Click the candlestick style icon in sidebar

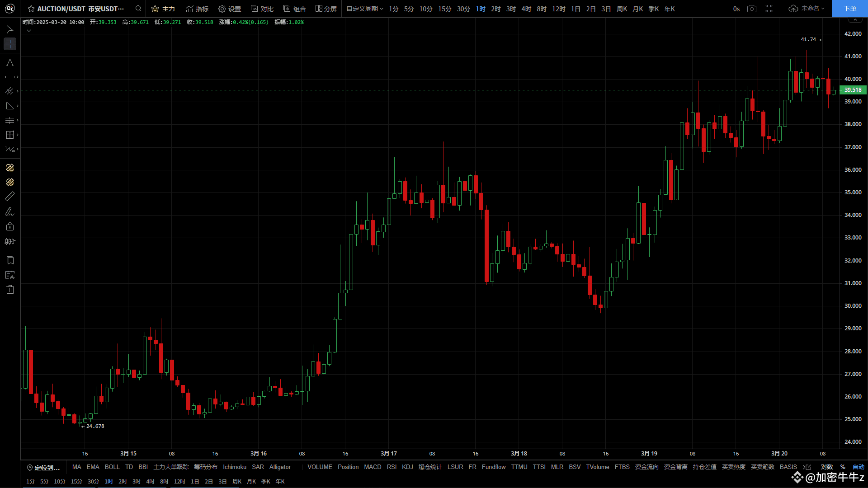pyautogui.click(x=9, y=241)
